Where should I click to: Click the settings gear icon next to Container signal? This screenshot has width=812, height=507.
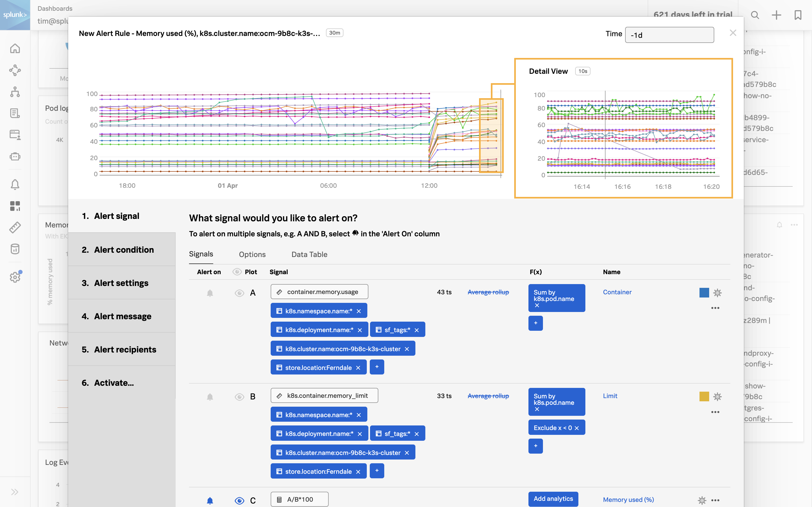pos(717,292)
